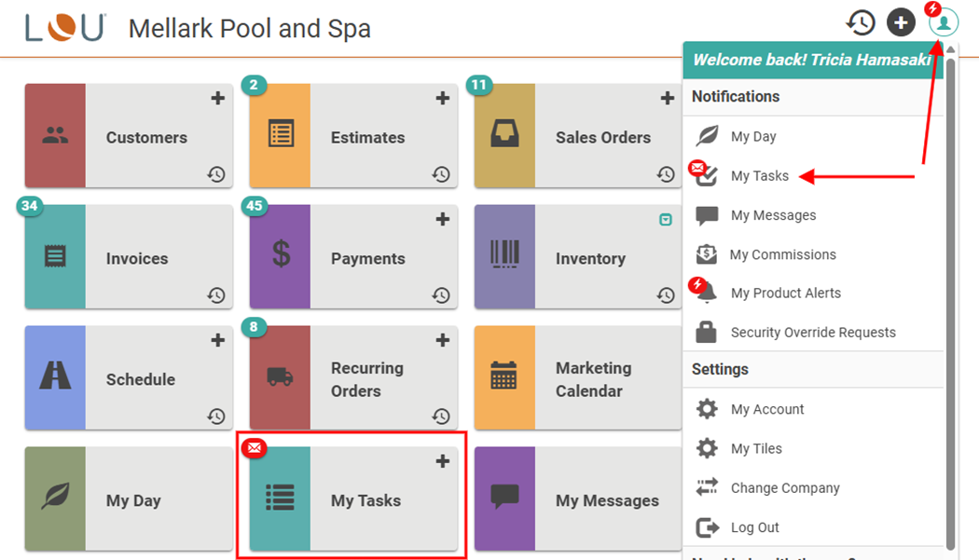Click history icon on Schedule tile
Image resolution: width=979 pixels, height=560 pixels.
pos(216,417)
